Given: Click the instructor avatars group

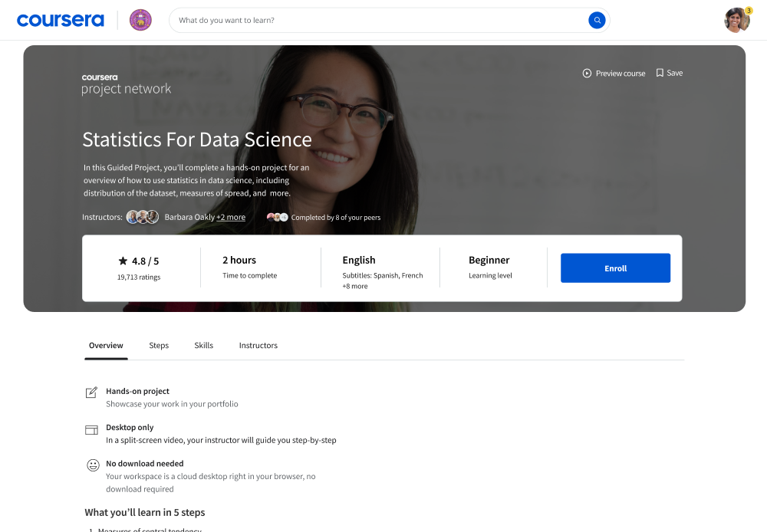Looking at the screenshot, I should point(143,217).
